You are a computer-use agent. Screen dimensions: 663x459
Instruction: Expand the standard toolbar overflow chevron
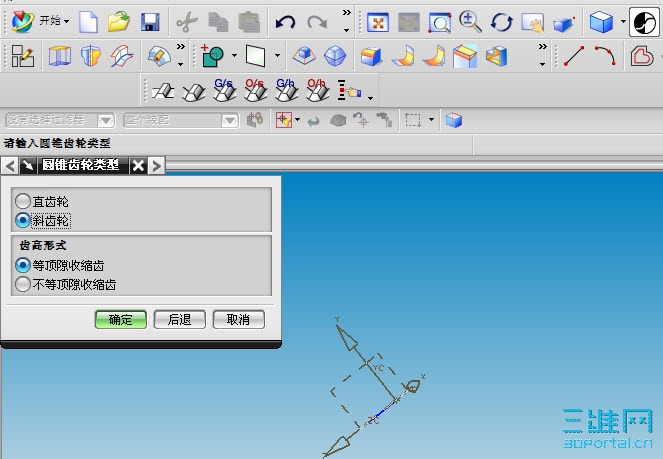(x=347, y=12)
